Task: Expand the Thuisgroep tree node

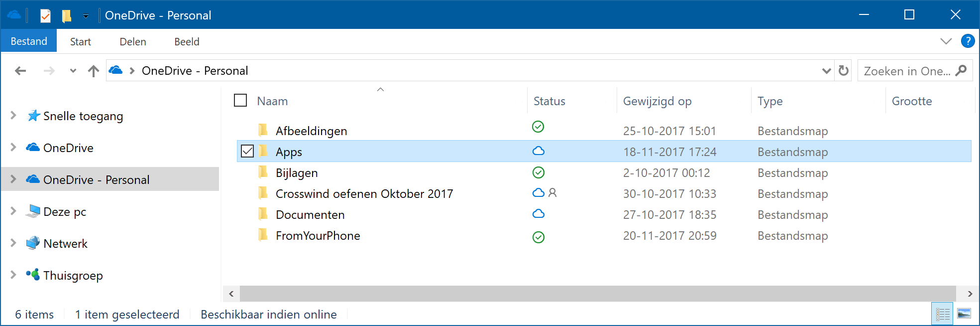Action: point(13,275)
